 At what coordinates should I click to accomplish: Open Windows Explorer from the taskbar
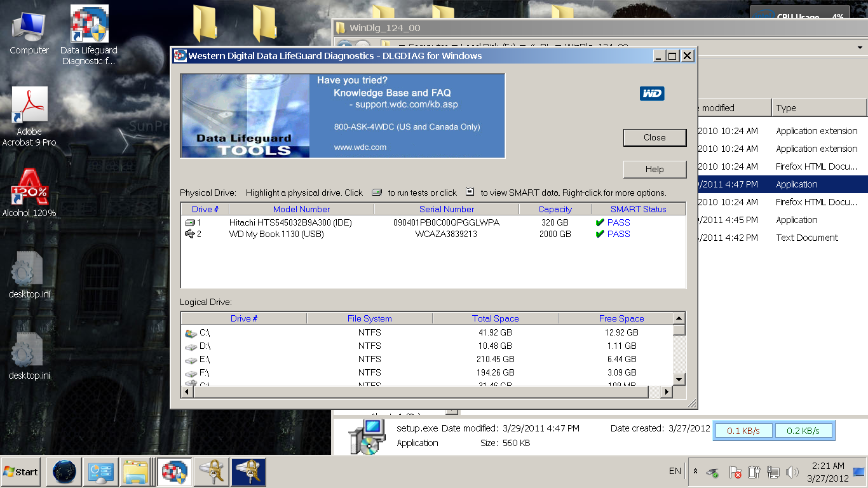point(136,472)
